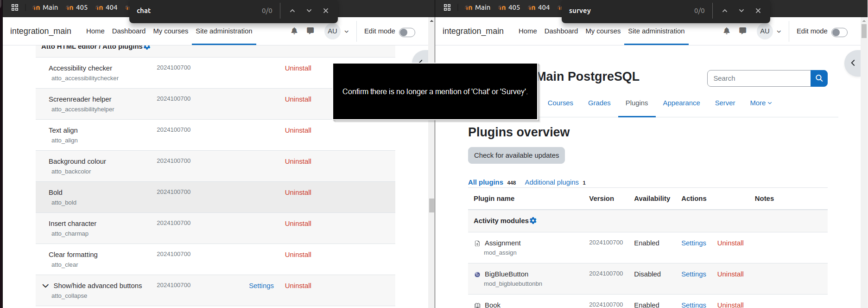Click the Assignment module icon

pyautogui.click(x=477, y=244)
